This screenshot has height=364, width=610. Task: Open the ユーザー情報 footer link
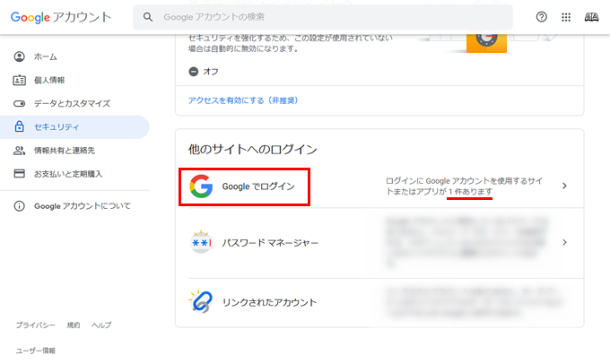coord(35,351)
